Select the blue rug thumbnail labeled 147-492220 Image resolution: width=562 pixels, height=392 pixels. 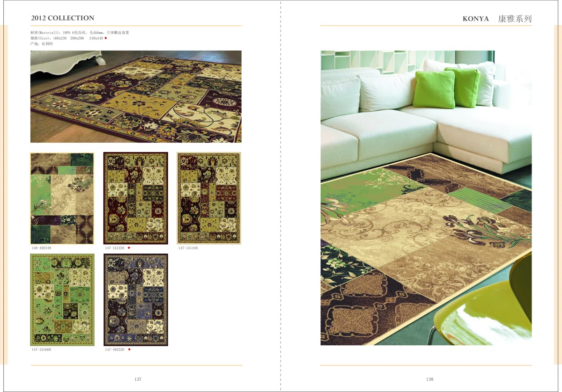[x=136, y=300]
